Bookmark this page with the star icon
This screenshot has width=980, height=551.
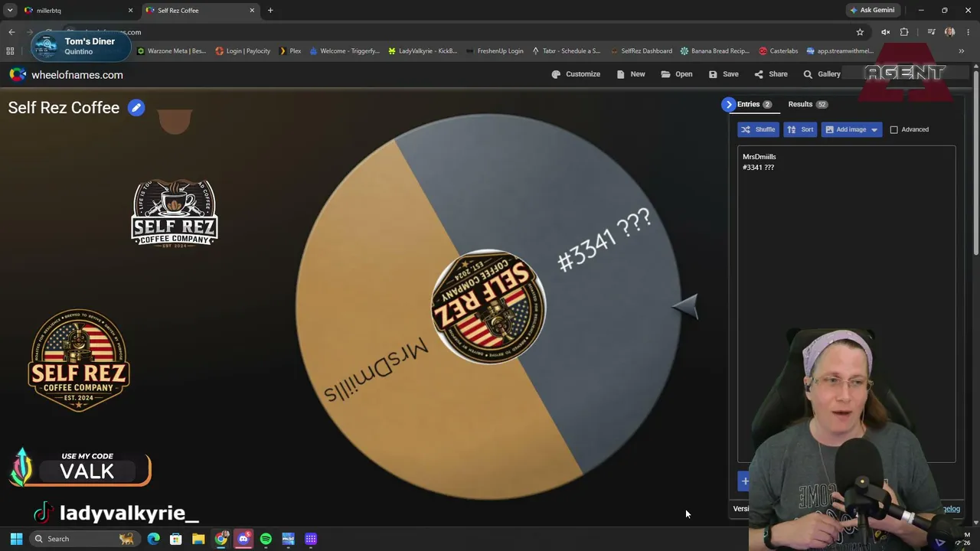click(860, 32)
